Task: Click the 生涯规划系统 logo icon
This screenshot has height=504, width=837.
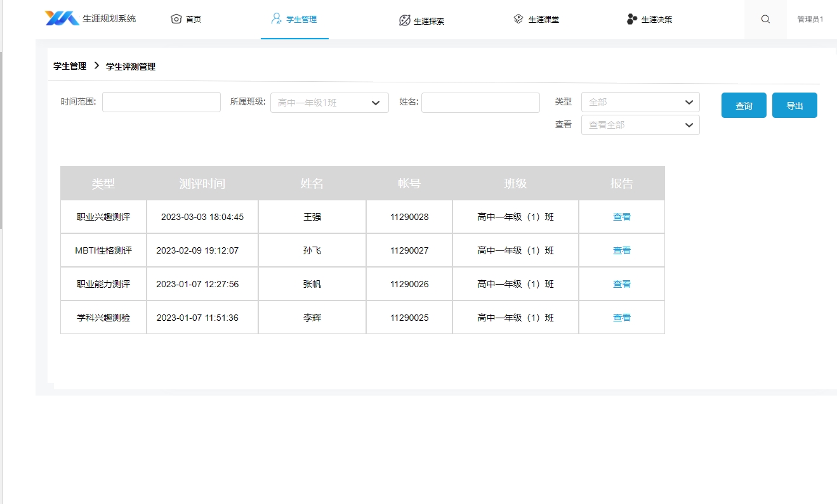Action: pos(62,18)
